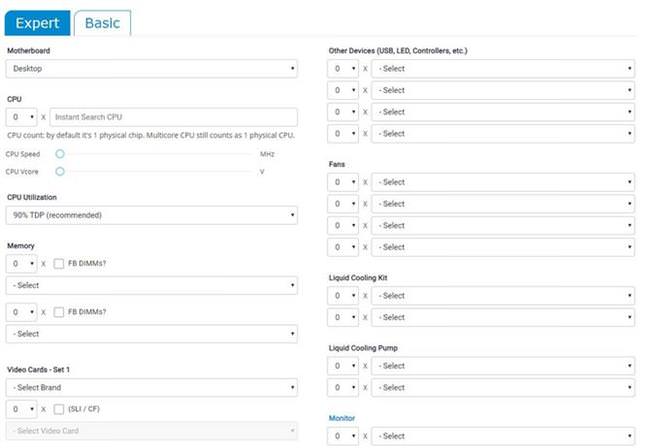Click the CPU Speed slider handle
The height and width of the screenshot is (448, 650).
click(x=60, y=154)
